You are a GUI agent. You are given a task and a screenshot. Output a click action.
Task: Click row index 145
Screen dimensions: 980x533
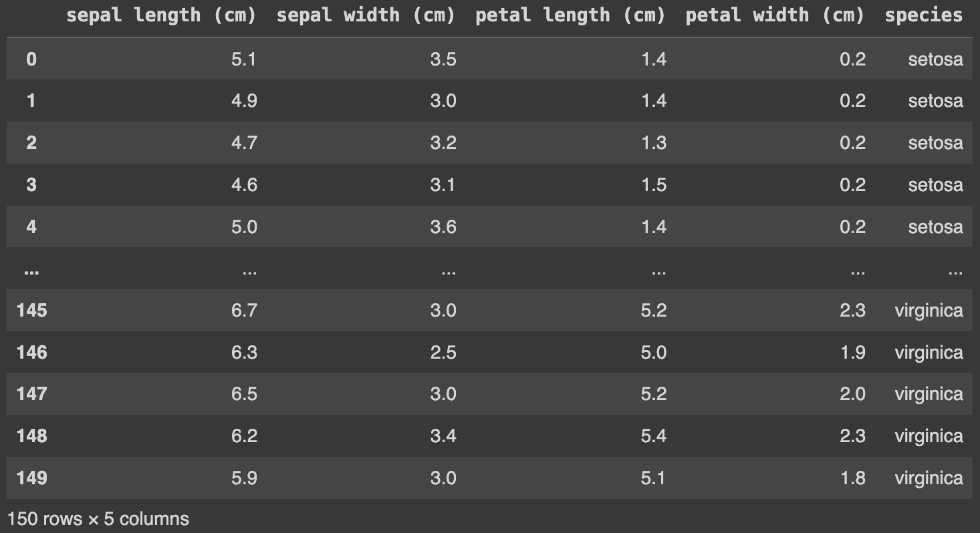pos(31,311)
